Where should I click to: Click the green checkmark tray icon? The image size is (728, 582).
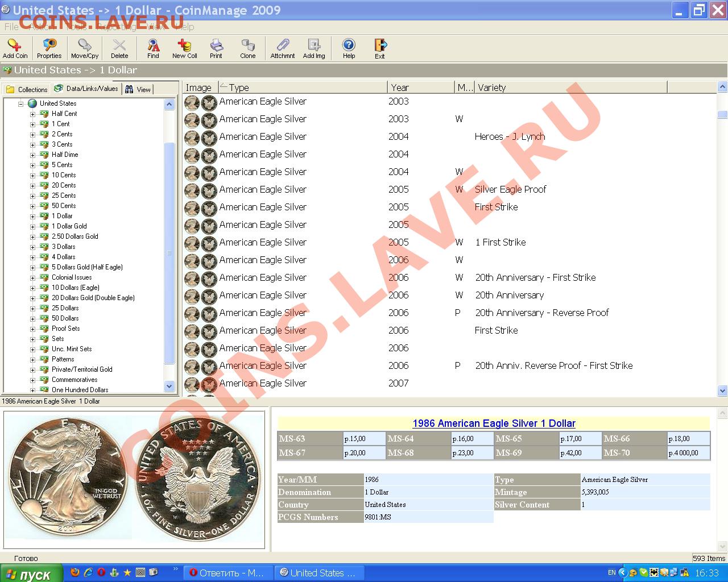coord(643,573)
